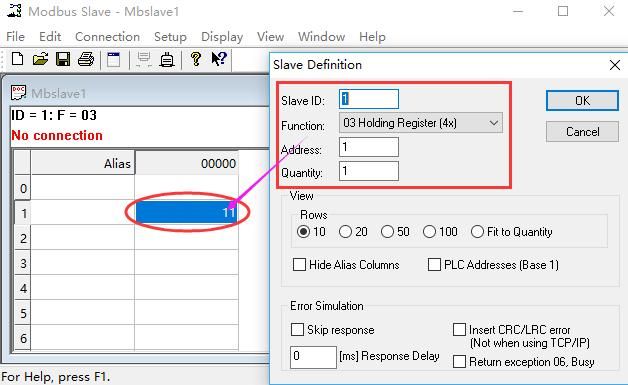Select the 10 rows radio button
Image resolution: width=628 pixels, height=385 pixels.
click(x=303, y=232)
